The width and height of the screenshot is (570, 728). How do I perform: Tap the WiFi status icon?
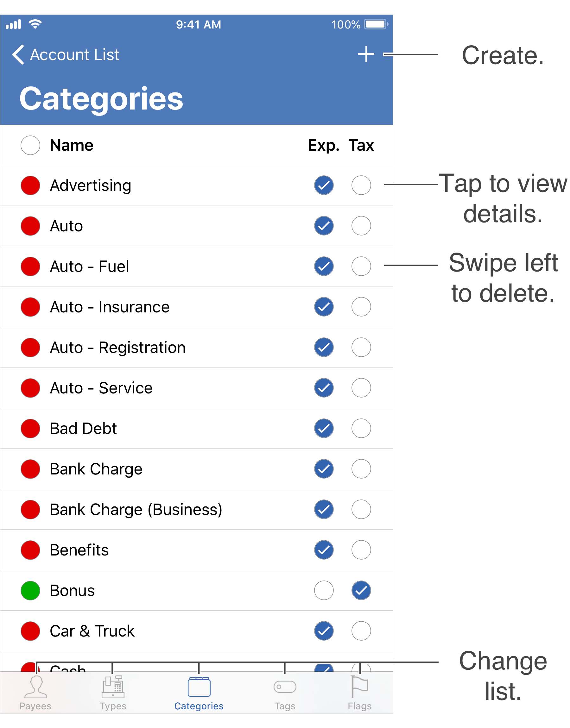click(x=35, y=24)
